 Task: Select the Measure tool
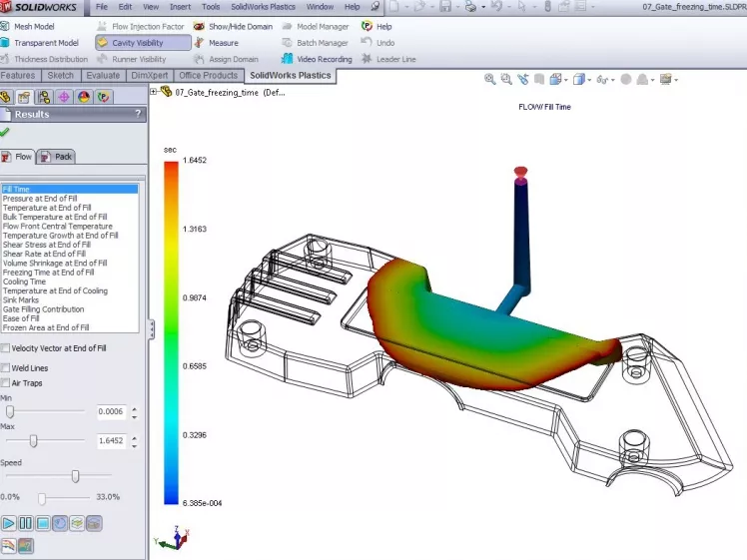217,43
